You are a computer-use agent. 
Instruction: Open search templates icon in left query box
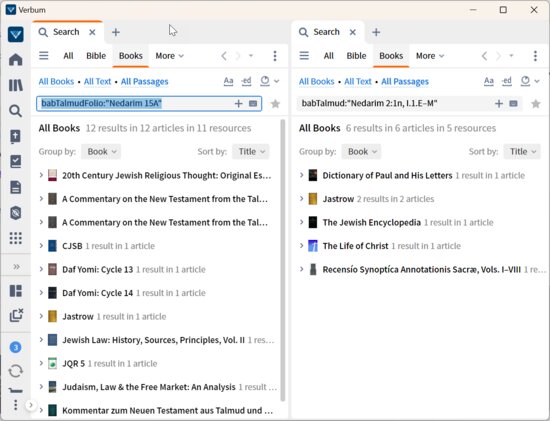pos(253,103)
